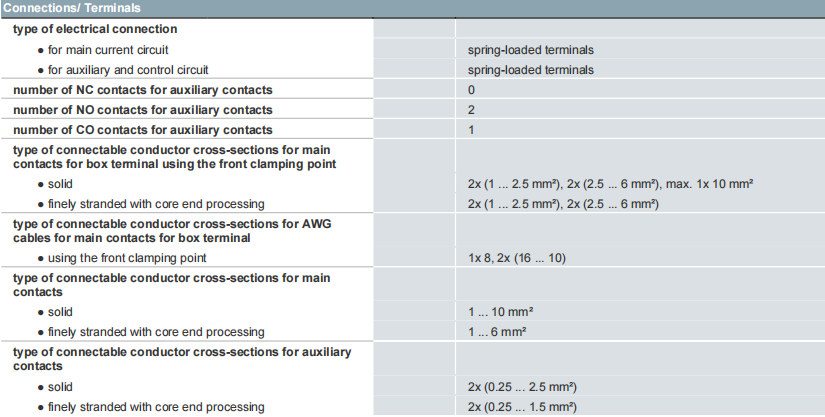The height and width of the screenshot is (417, 825).
Task: Click "number of NO contacts for auxiliary contacts"
Action: [x=142, y=110]
